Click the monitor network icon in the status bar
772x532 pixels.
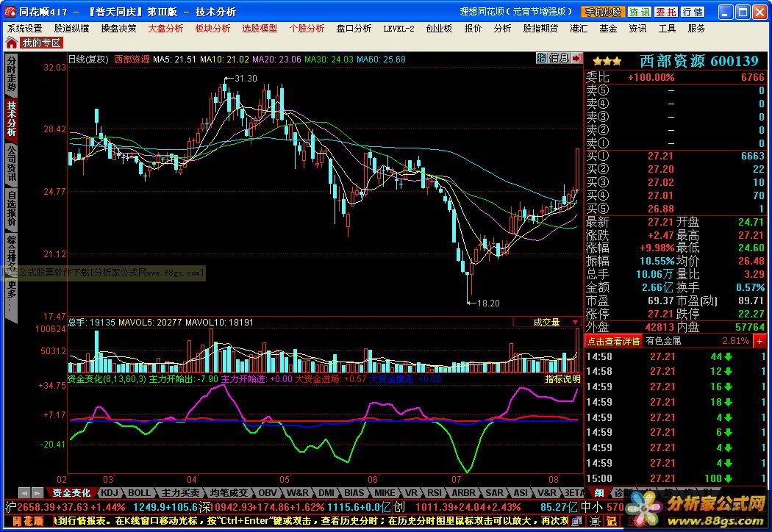[577, 521]
